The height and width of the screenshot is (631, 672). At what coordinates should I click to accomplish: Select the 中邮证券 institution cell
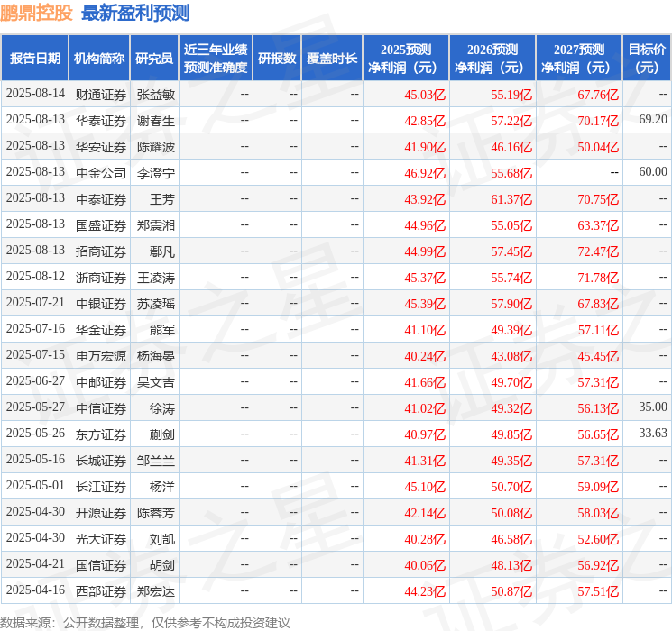point(101,382)
